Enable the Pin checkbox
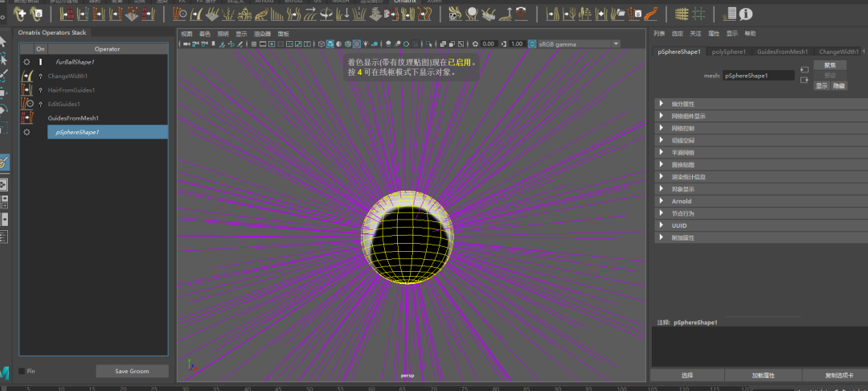The image size is (868, 391). (22, 372)
